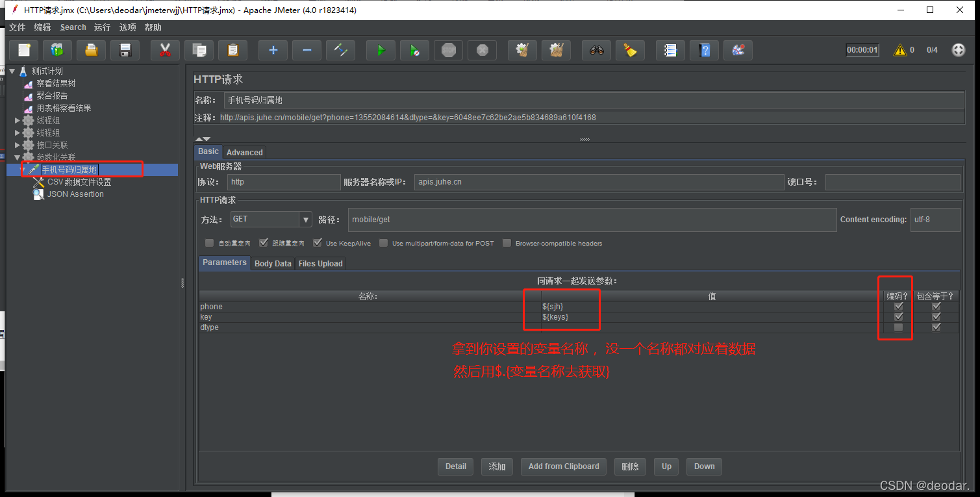
Task: Open the 选项 menu
Action: 128,27
